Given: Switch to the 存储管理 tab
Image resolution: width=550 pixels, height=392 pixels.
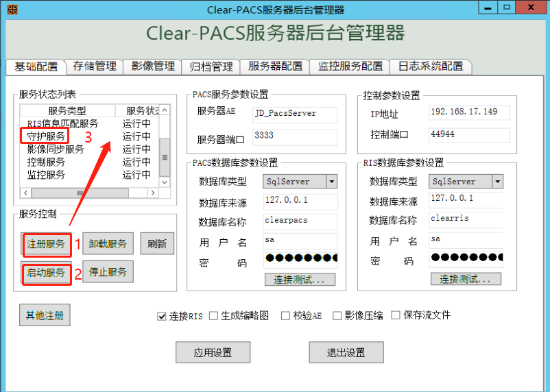Looking at the screenshot, I should pyautogui.click(x=95, y=66).
